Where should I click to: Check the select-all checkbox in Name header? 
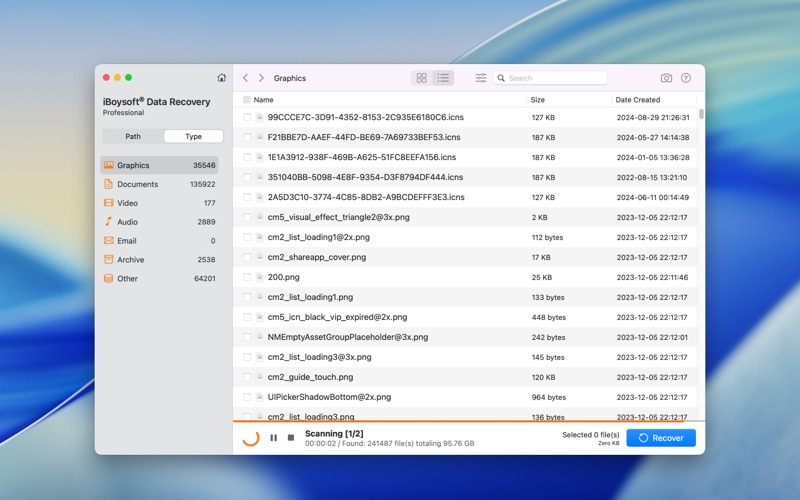coord(247,100)
